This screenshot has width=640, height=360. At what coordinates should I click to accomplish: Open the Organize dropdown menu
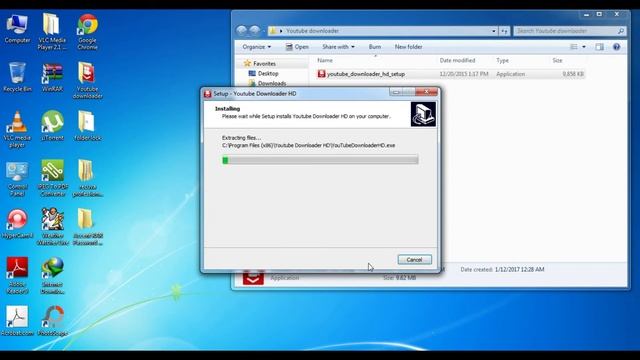point(256,47)
